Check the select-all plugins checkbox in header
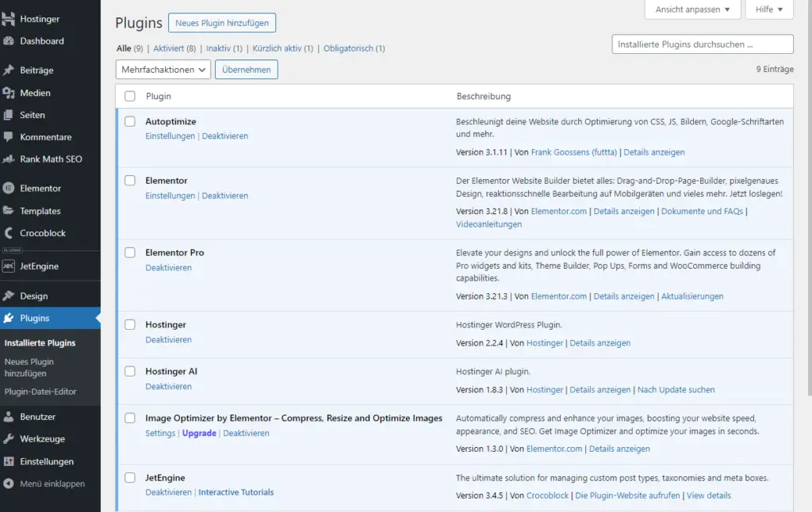Viewport: 812px width, 512px height. pos(130,96)
